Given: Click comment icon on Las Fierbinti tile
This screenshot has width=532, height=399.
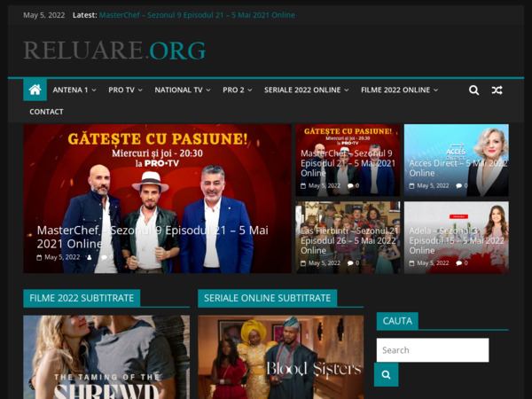Looking at the screenshot, I should tap(350, 263).
